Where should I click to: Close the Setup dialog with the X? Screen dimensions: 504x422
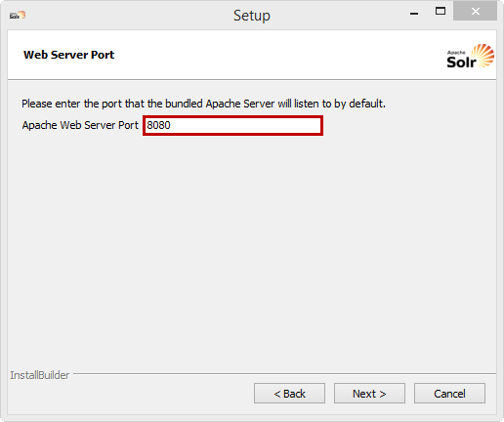[476, 12]
